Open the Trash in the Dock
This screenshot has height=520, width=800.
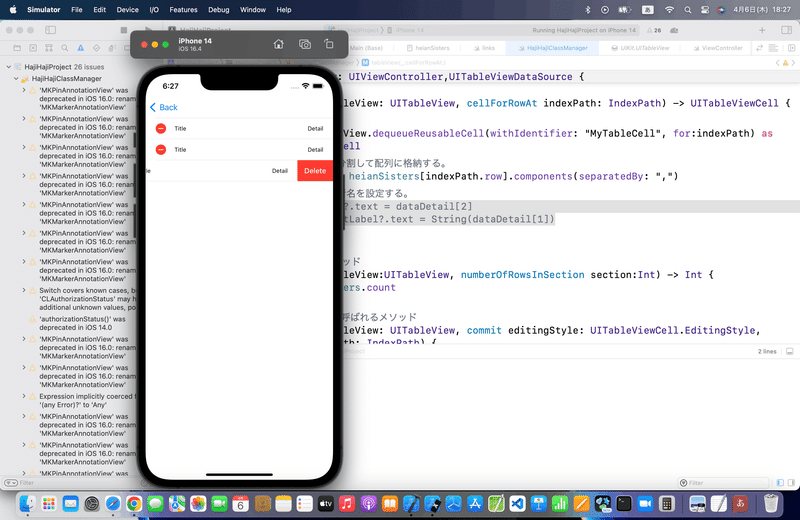point(771,504)
